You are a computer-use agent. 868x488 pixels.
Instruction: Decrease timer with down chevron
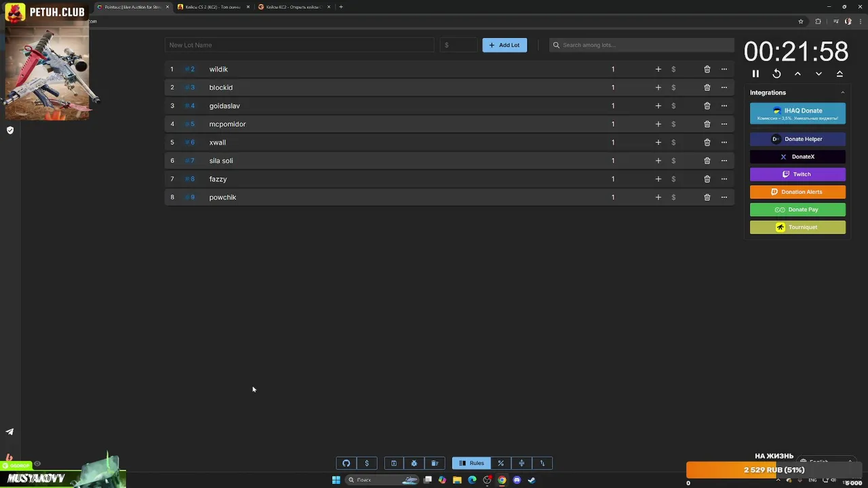[x=818, y=74]
